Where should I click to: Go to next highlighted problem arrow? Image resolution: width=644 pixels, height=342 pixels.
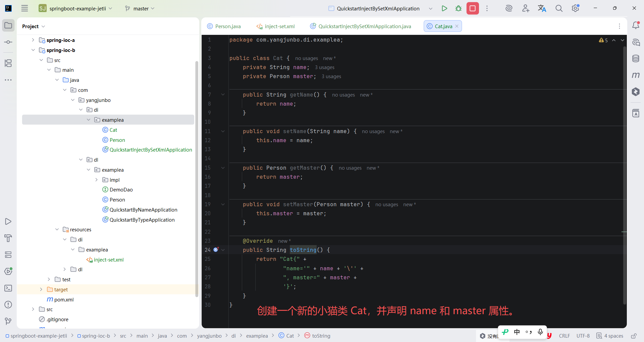(623, 40)
